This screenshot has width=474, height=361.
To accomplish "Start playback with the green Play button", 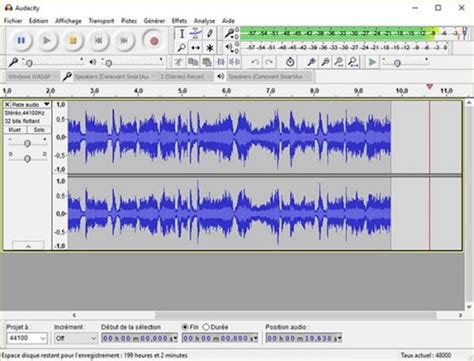I will click(47, 41).
